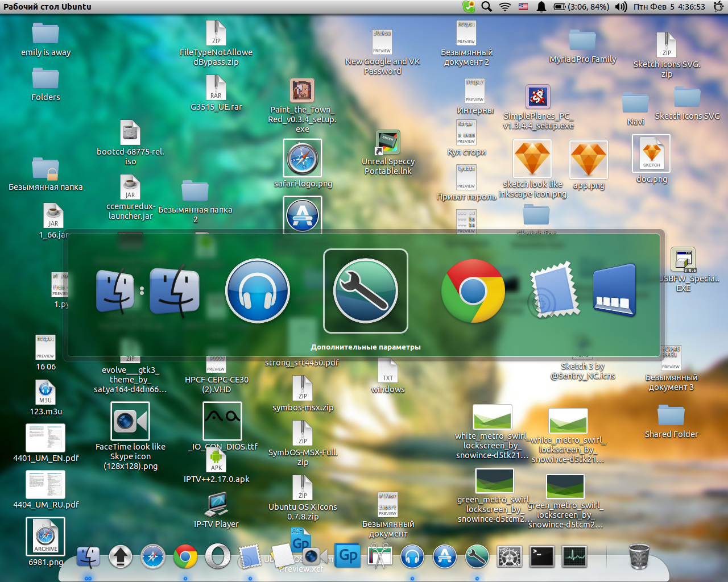The height and width of the screenshot is (582, 728).
Task: Select the 'Sketch Icons SVG.zip' archive
Action: click(667, 45)
